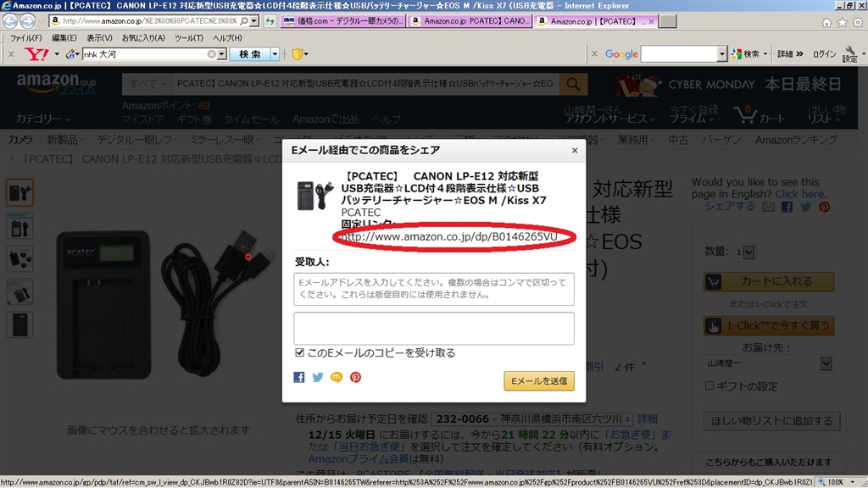This screenshot has width=868, height=488.
Task: Click the yellow shield toolbar icon
Action: pos(298,54)
